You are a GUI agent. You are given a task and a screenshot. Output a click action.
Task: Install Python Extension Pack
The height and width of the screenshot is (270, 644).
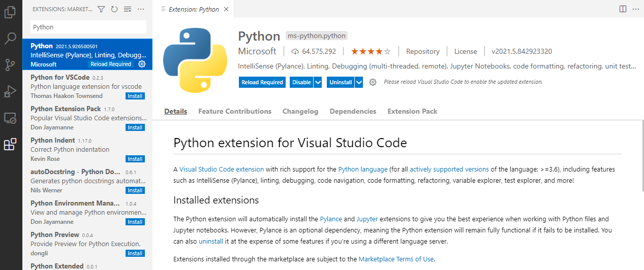click(135, 127)
